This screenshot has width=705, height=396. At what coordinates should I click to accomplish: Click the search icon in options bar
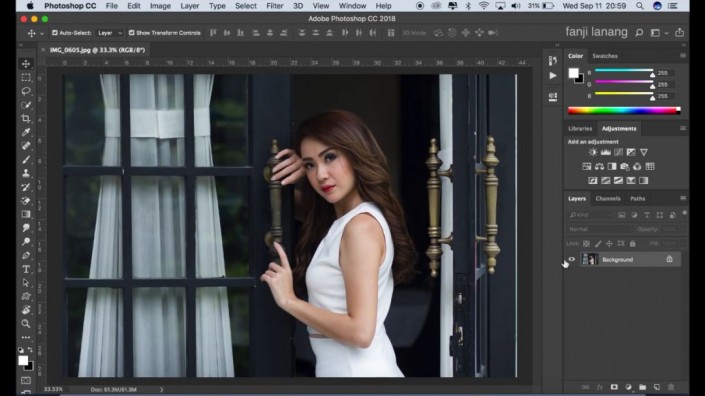click(639, 33)
